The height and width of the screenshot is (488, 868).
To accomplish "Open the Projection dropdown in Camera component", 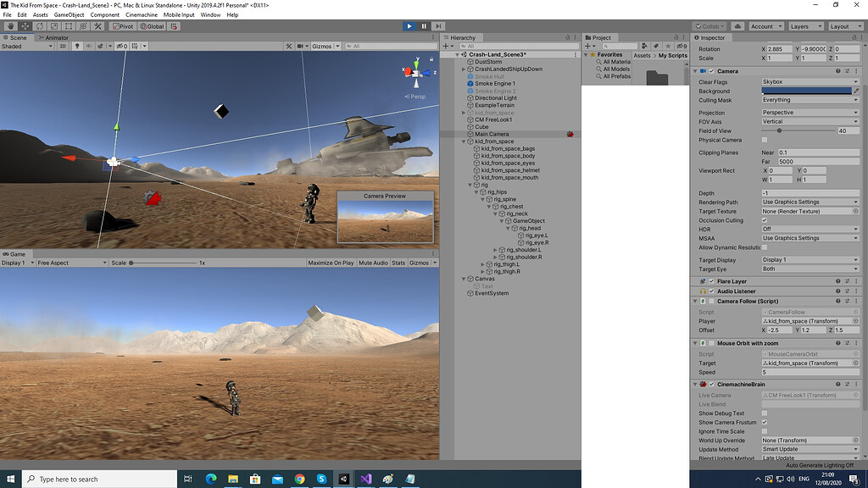I will point(810,113).
